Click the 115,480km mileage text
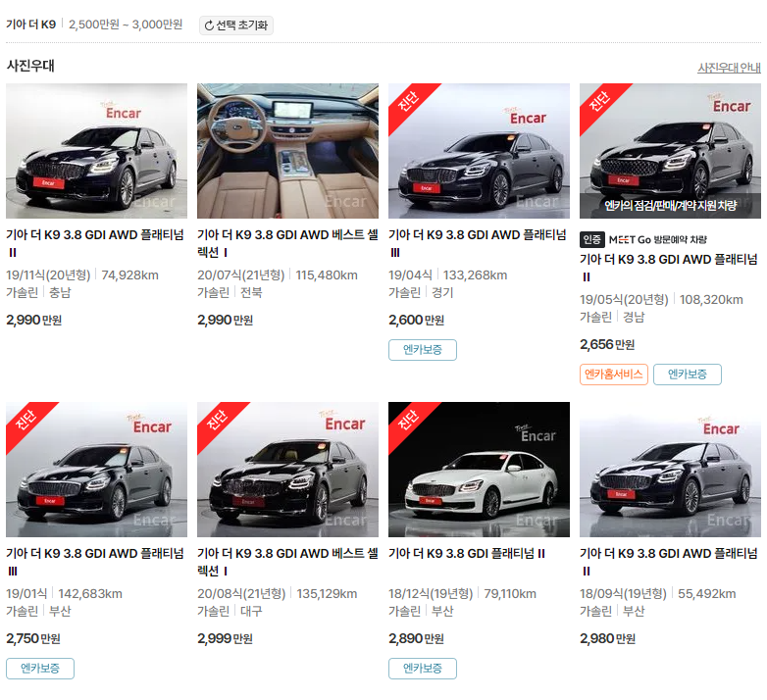 click(x=327, y=275)
